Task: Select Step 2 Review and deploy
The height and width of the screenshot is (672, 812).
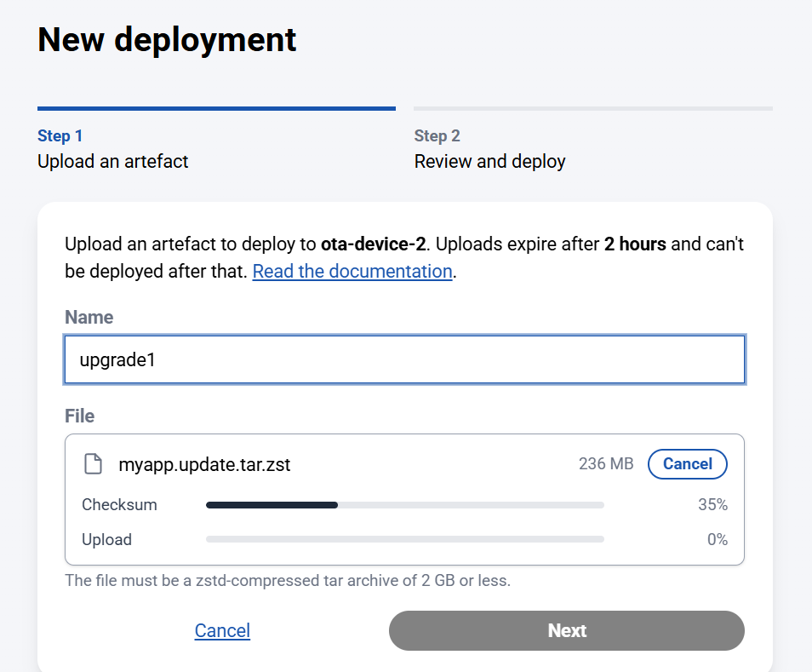Action: pos(593,139)
